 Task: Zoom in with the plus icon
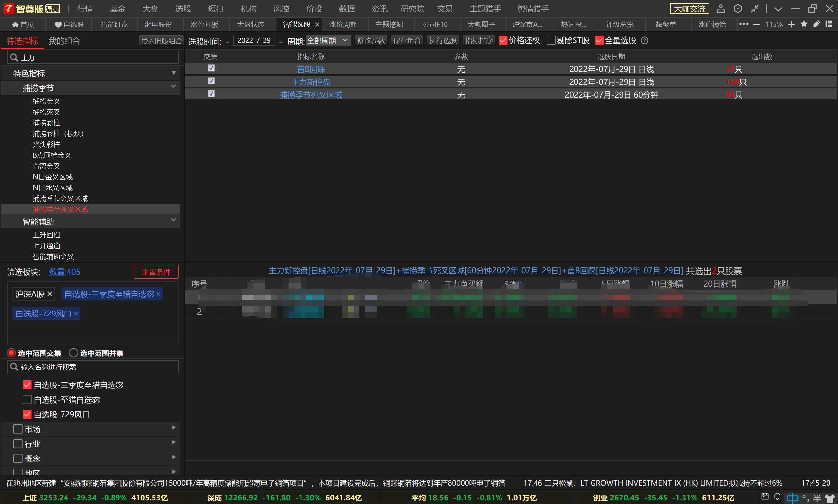(x=792, y=24)
